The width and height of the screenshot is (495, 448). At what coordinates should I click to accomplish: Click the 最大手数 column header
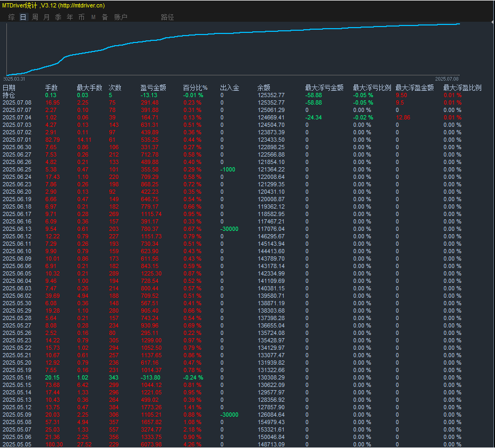(90, 88)
